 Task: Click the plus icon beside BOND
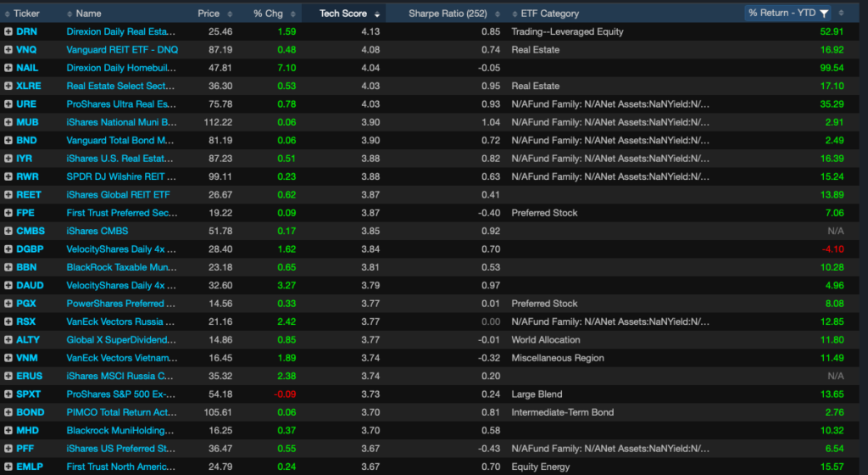[x=8, y=412]
